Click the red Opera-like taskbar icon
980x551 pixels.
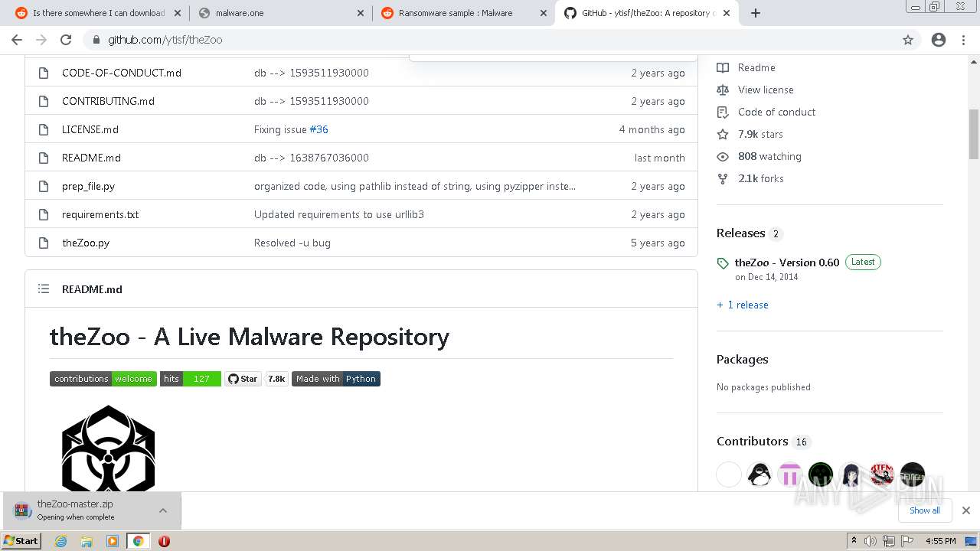tap(164, 541)
